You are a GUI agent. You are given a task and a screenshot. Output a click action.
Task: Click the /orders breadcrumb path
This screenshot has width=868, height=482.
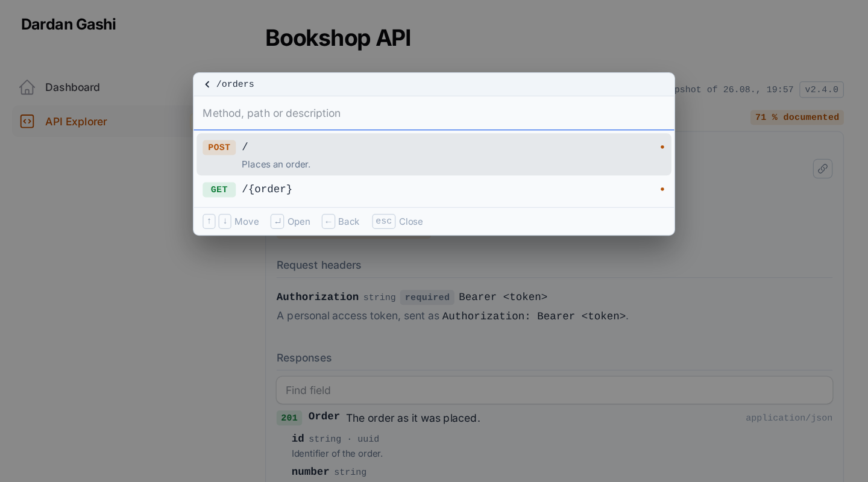point(235,84)
